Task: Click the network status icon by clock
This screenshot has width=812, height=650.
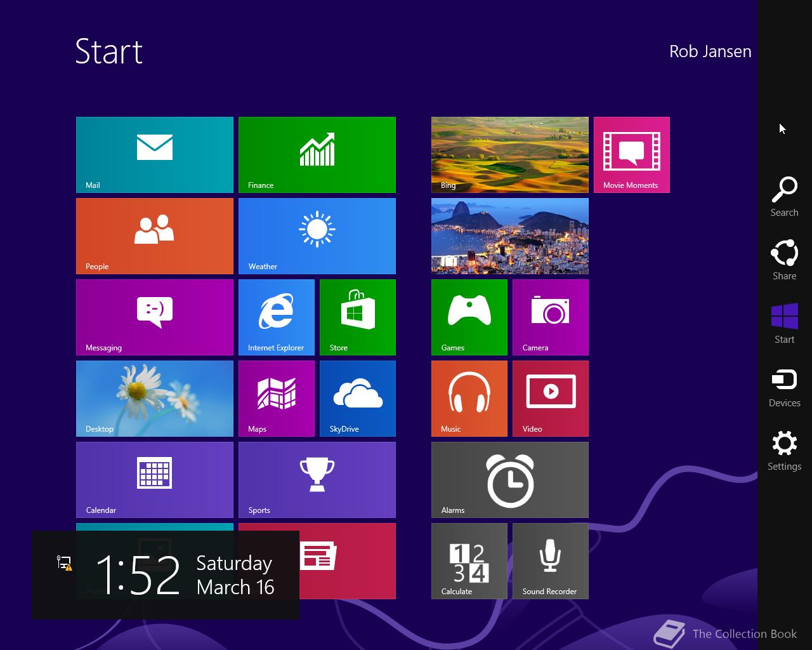Action: 64,562
